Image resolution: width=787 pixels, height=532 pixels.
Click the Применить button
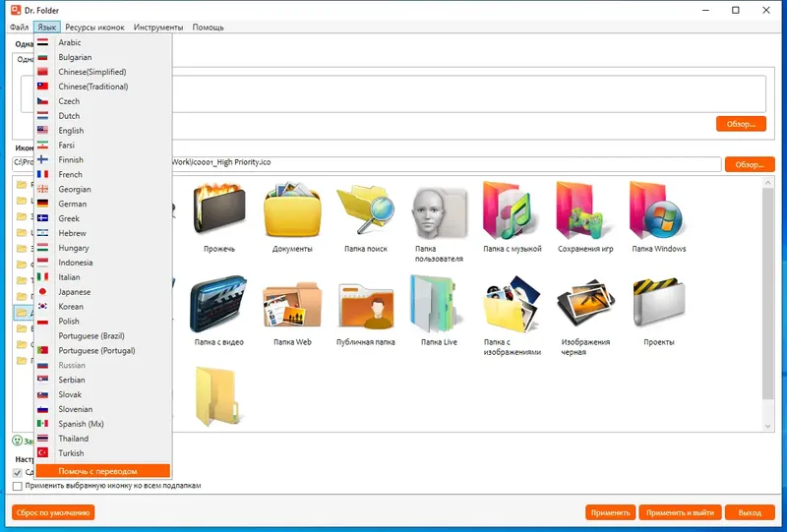click(x=610, y=512)
